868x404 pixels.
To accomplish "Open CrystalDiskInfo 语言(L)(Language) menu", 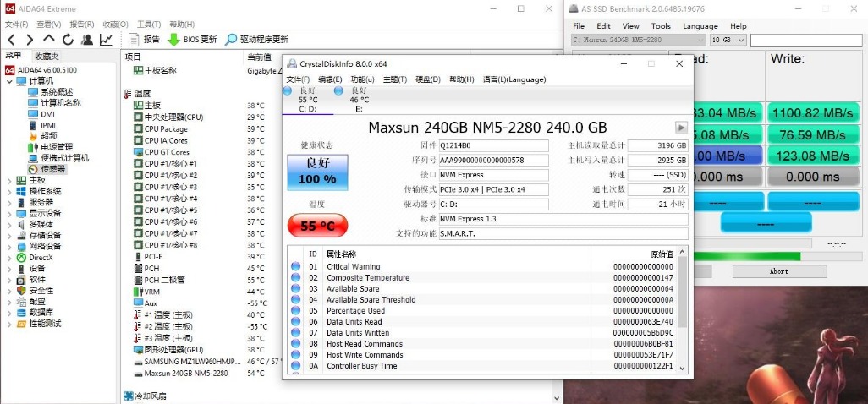I will [514, 79].
